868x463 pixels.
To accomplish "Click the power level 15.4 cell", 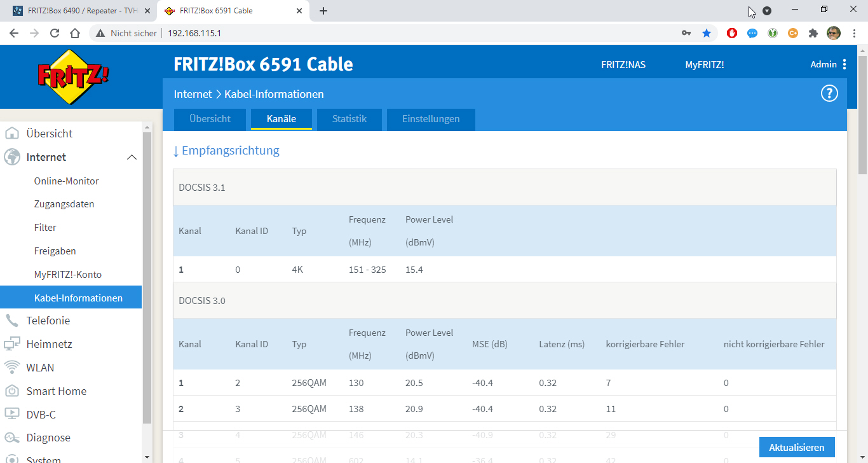I will pyautogui.click(x=414, y=270).
